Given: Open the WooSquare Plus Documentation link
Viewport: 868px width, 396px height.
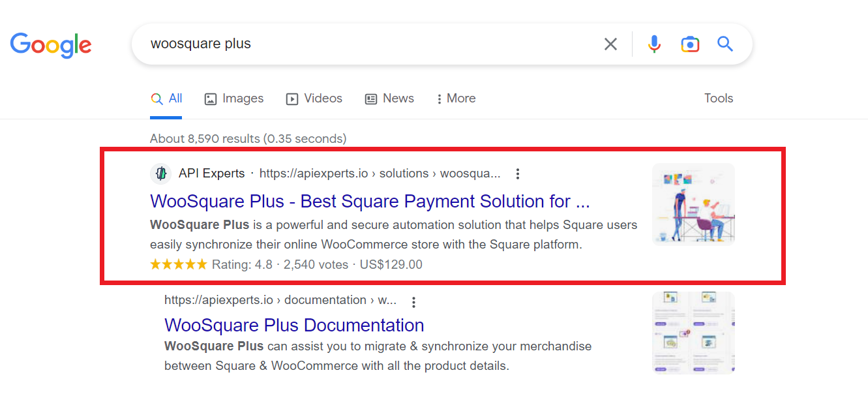Looking at the screenshot, I should pos(294,325).
